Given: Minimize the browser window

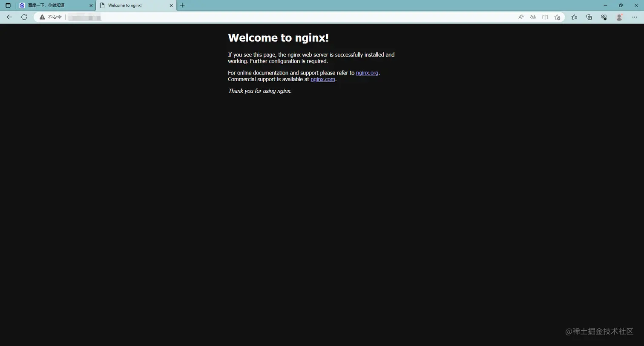Looking at the screenshot, I should point(605,6).
